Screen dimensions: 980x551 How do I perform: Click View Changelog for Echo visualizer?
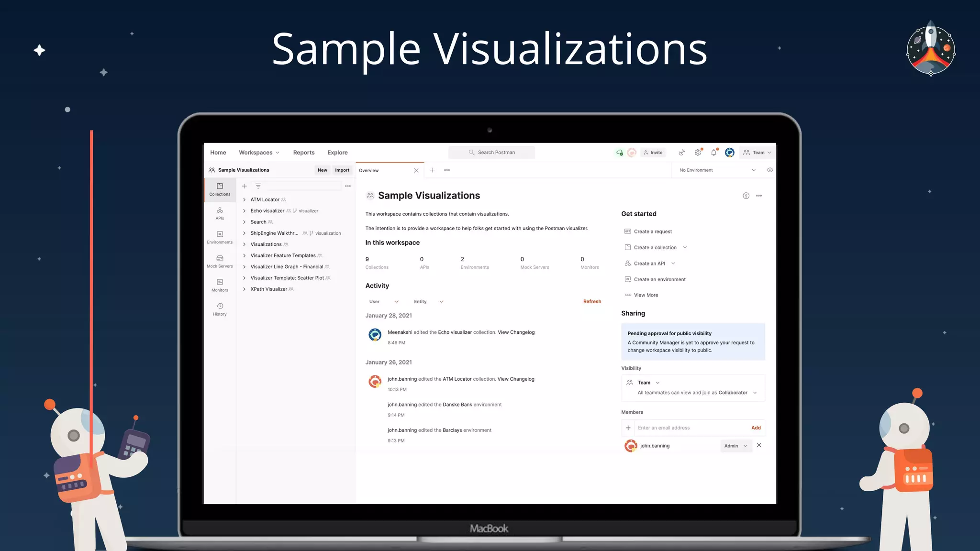click(516, 332)
